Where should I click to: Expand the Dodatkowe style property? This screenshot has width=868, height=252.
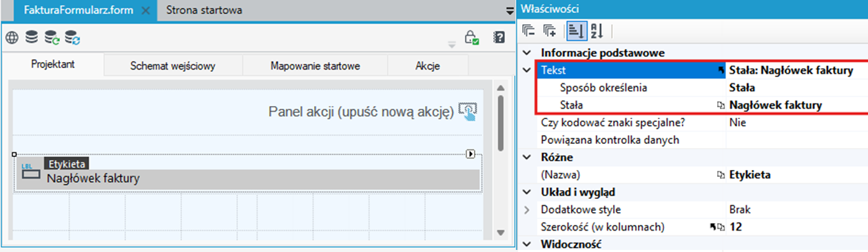(527, 209)
